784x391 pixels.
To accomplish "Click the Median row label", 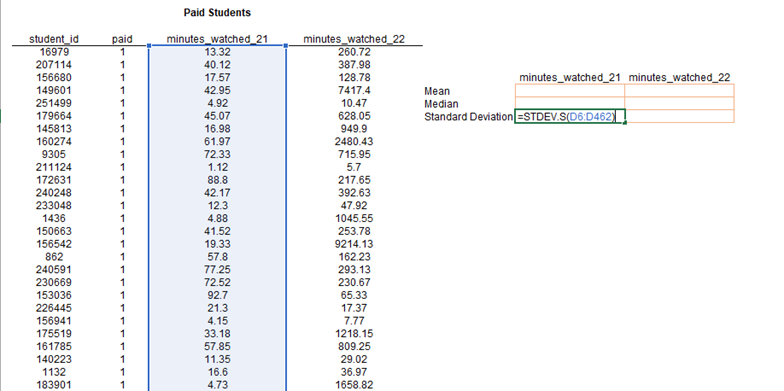I will (x=442, y=104).
